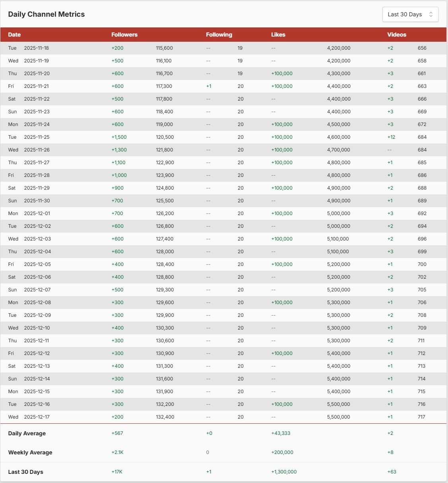The image size is (448, 483).
Task: Click the +1,300,000 total likes value
Action: pos(284,472)
